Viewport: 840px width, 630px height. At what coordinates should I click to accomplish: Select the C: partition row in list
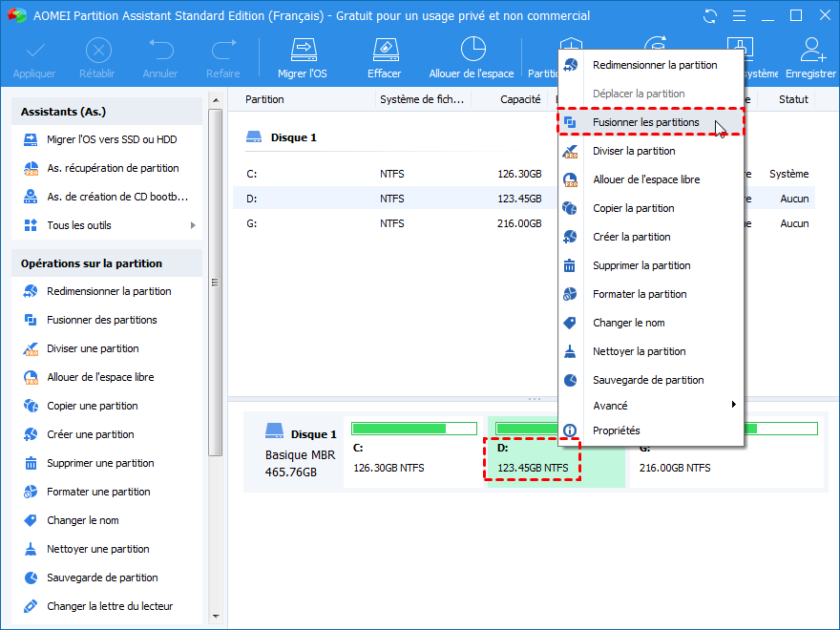tap(393, 174)
